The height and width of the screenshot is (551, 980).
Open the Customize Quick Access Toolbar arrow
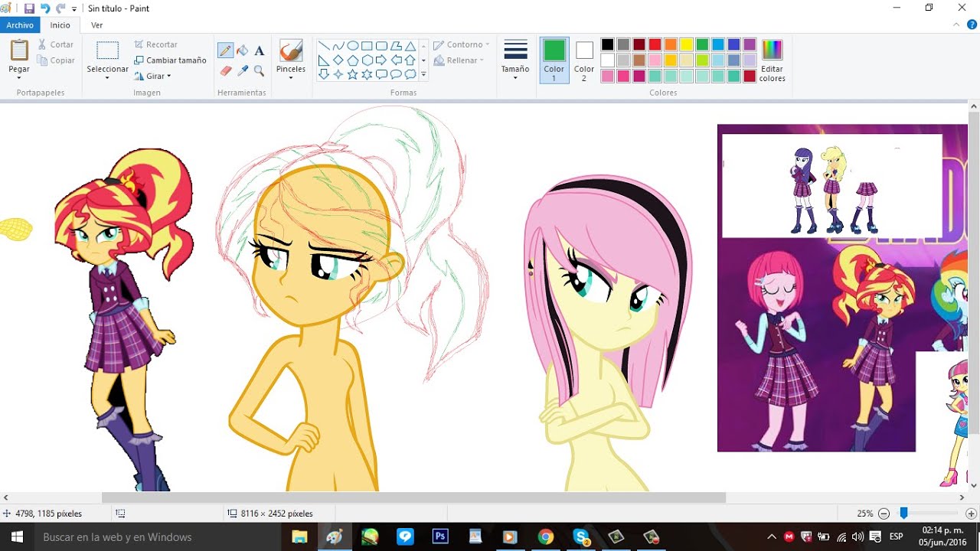click(74, 9)
